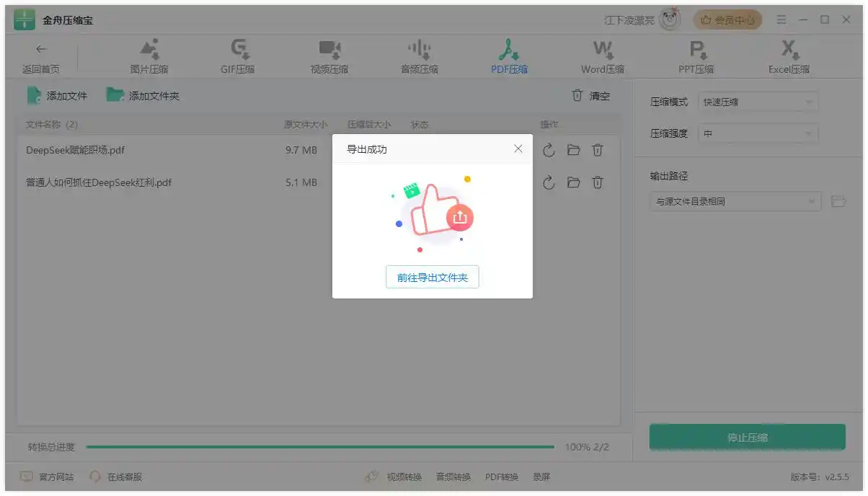Select the Word压缩 tab

(603, 57)
